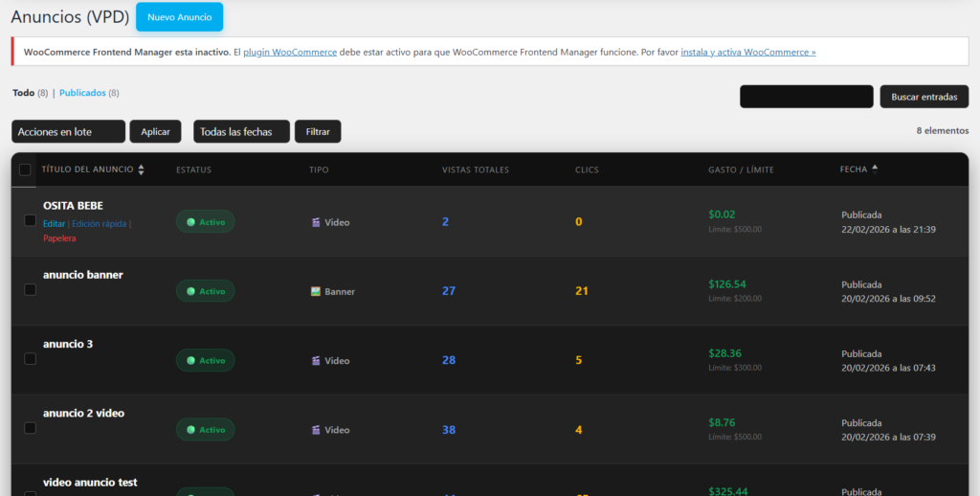The height and width of the screenshot is (496, 980).
Task: Show the Todo filter view
Action: pos(23,93)
